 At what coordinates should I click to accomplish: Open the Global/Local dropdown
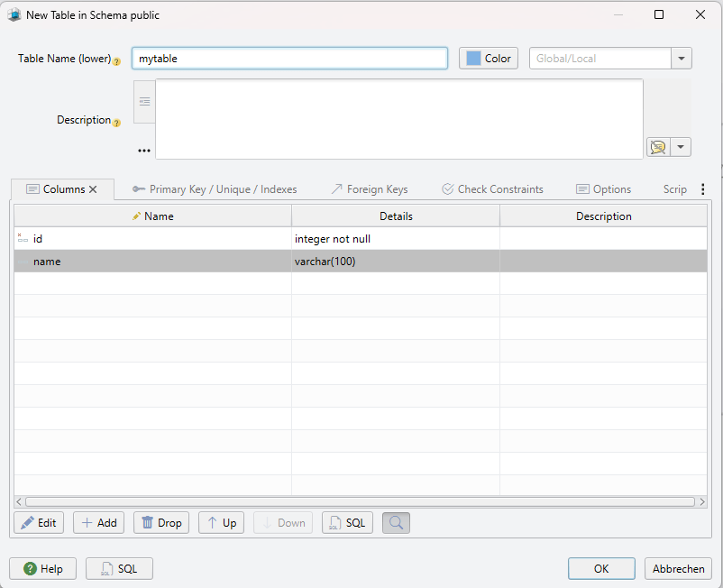pos(682,58)
